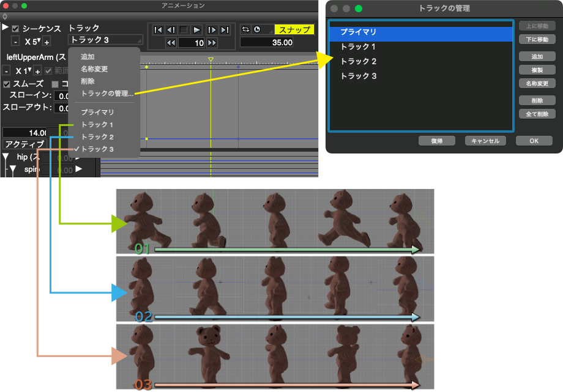
Task: Select トラック 1 in the popup menu
Action: (97, 125)
